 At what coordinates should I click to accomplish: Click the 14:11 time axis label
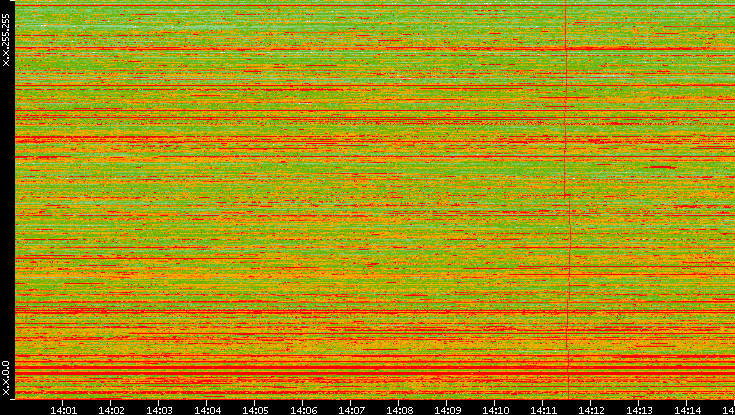click(x=543, y=411)
